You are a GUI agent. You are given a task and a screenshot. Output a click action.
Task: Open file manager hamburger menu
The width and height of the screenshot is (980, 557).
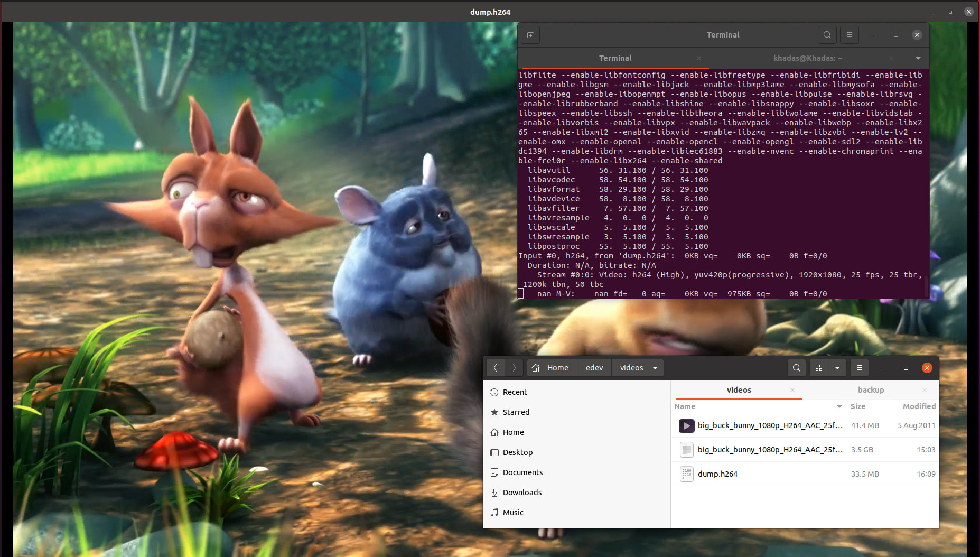860,368
